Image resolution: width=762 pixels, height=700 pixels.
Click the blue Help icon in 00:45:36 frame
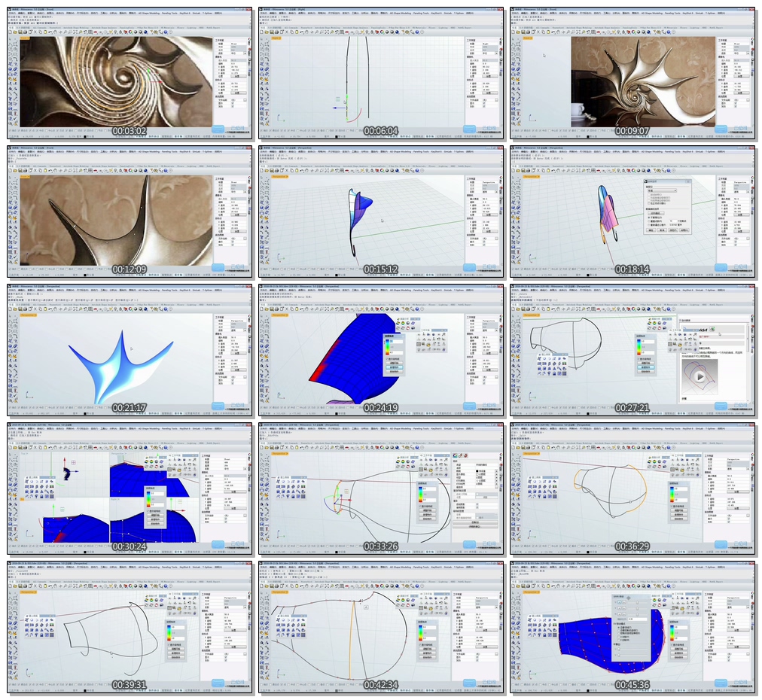669,586
